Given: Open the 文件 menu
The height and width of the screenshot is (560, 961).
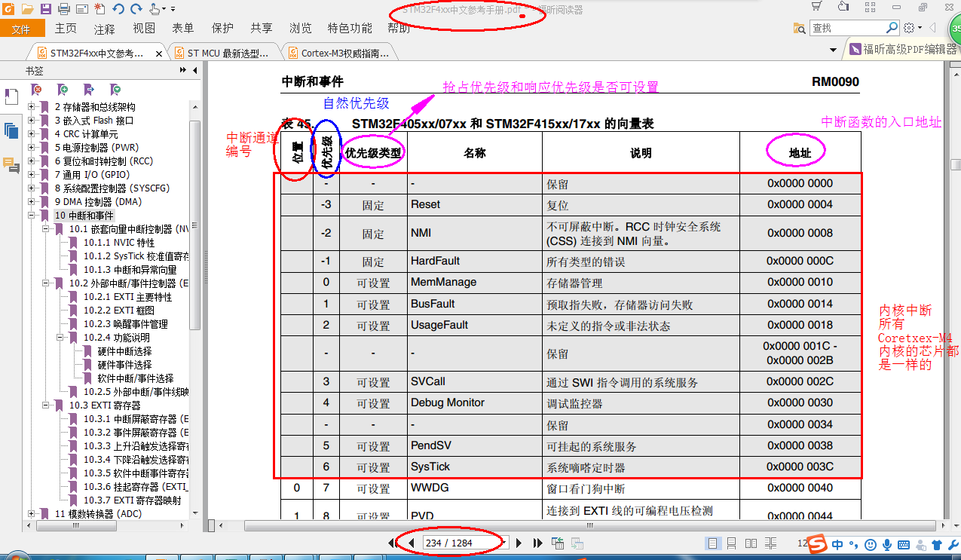Looking at the screenshot, I should [21, 29].
